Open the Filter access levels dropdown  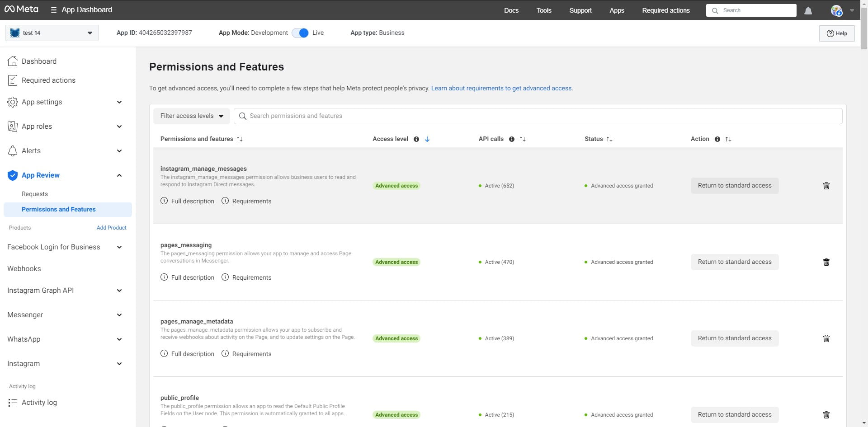192,116
